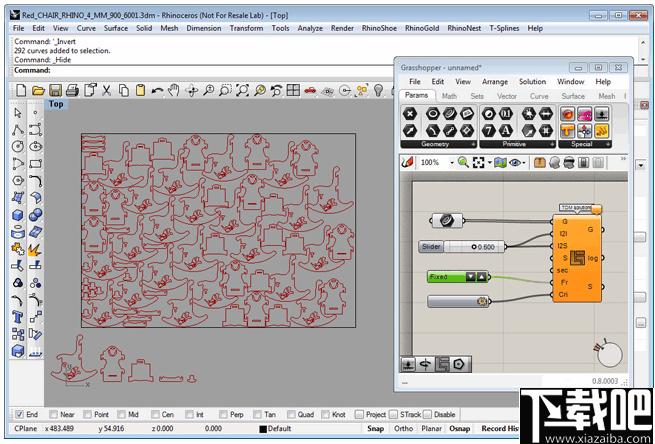655x444 pixels.
Task: Click Grasshopper sketch eraser icon
Action: (407, 162)
